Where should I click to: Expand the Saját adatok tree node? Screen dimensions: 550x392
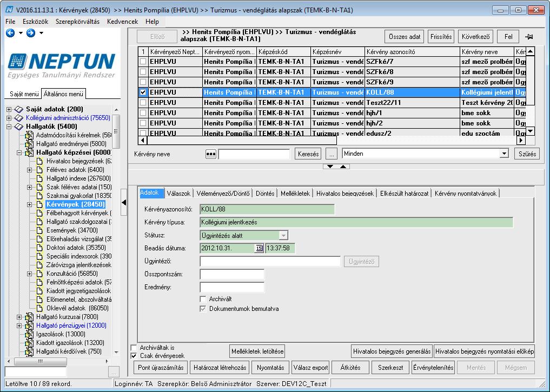coord(9,109)
